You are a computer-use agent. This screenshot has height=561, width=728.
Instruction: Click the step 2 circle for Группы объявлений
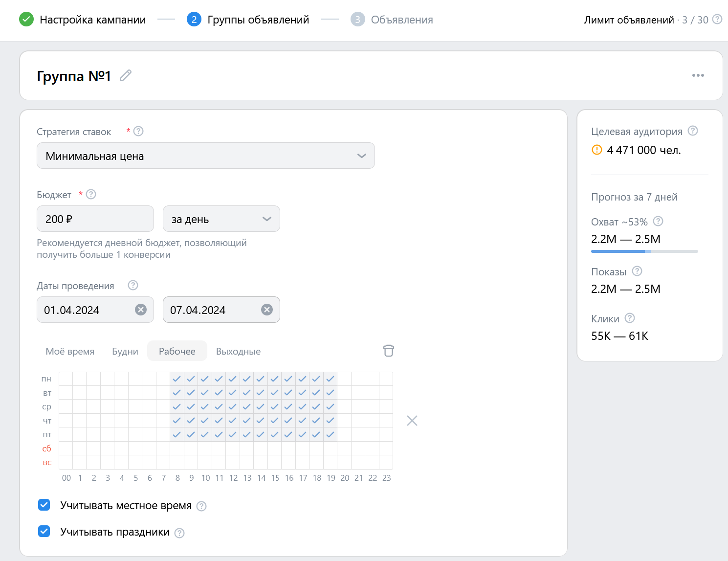coord(194,20)
